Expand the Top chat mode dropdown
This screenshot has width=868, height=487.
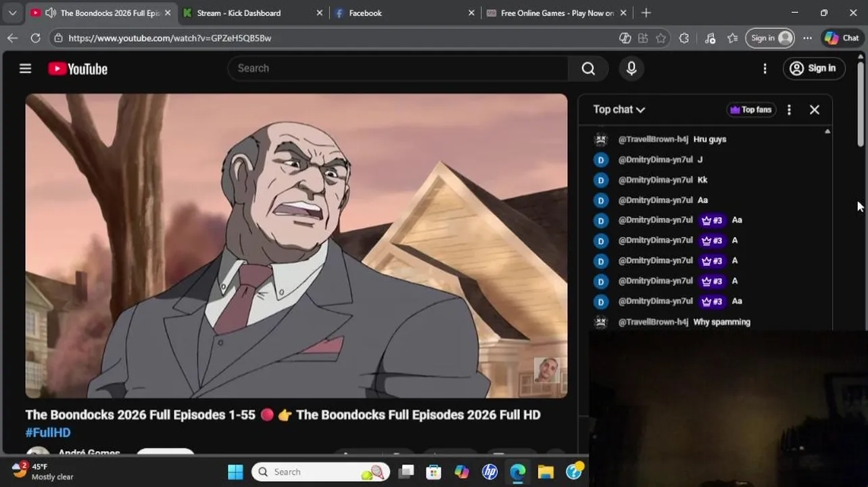coord(619,110)
